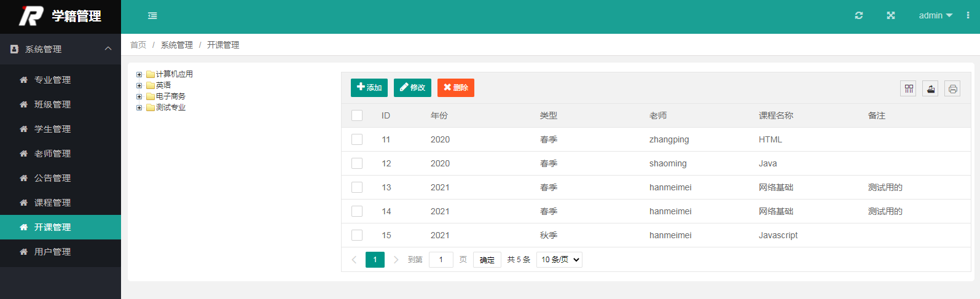Click the table export icon
980x299 pixels.
tap(930, 88)
